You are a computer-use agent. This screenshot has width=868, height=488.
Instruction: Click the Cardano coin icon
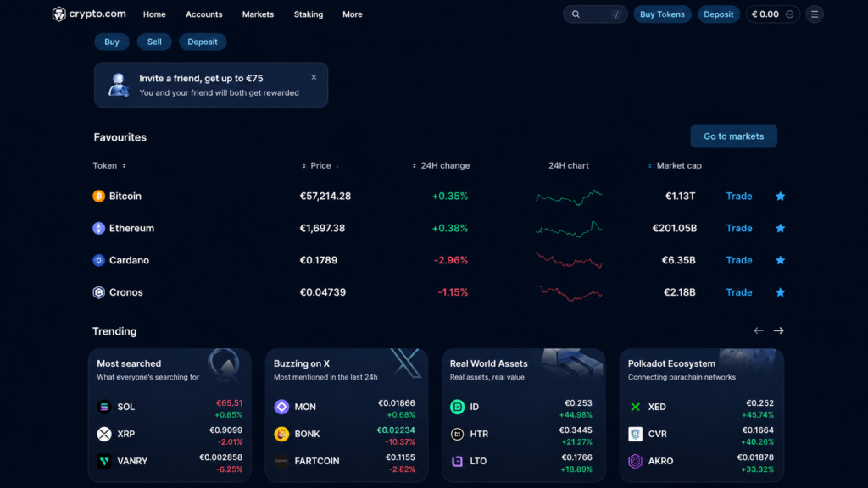(x=98, y=260)
